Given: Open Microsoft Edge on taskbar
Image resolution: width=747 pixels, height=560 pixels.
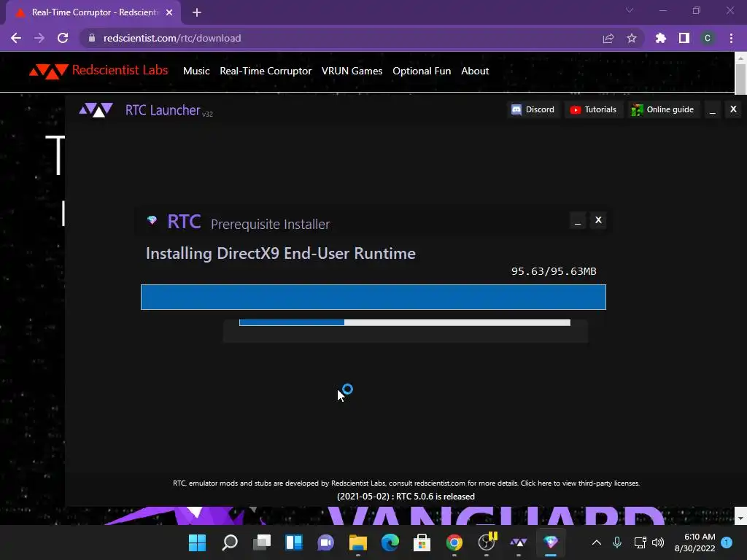Looking at the screenshot, I should point(390,542).
